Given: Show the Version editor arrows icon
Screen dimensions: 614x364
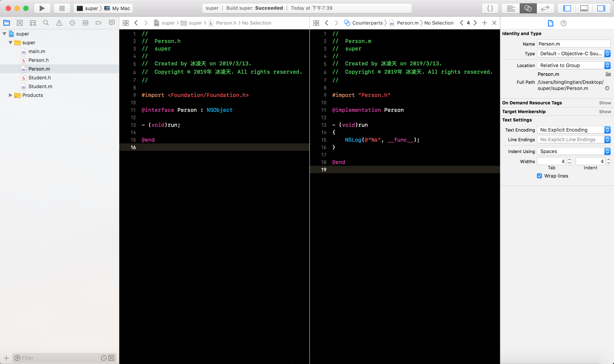Looking at the screenshot, I should pyautogui.click(x=545, y=8).
